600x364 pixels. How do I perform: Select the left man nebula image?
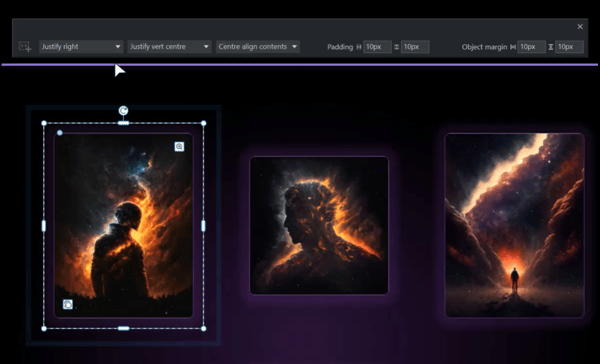(x=124, y=225)
